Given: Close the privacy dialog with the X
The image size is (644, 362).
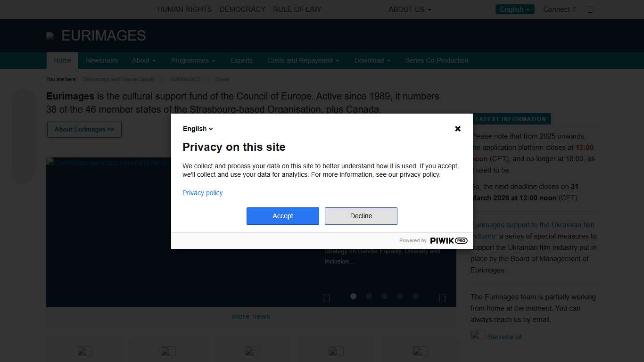Looking at the screenshot, I should [457, 129].
